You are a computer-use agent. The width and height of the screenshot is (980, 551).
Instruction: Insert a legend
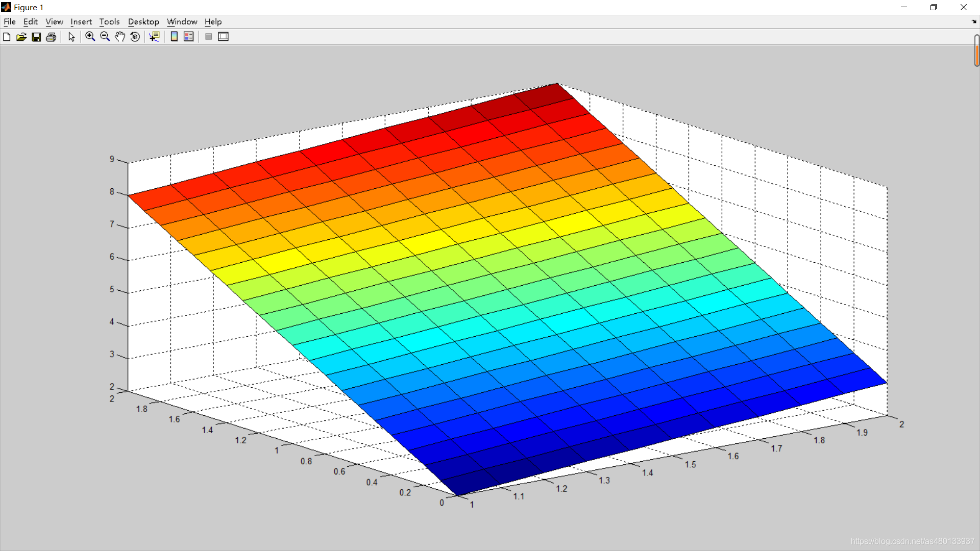point(189,37)
